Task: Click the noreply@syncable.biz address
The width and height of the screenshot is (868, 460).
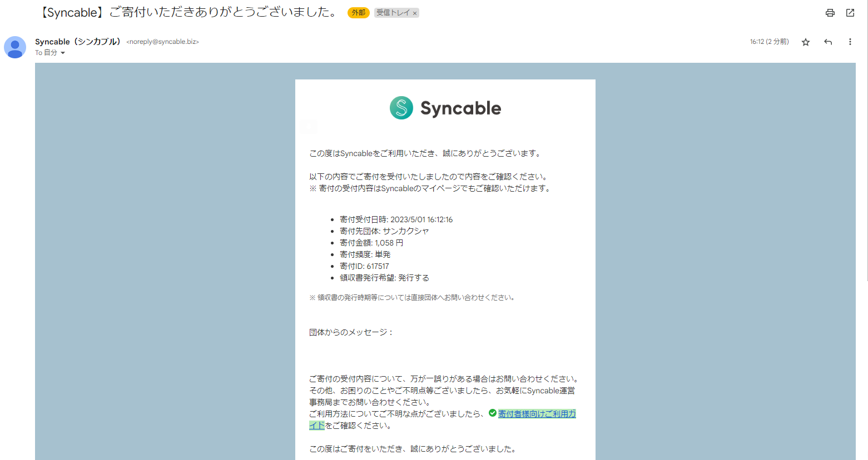Action: tap(162, 42)
